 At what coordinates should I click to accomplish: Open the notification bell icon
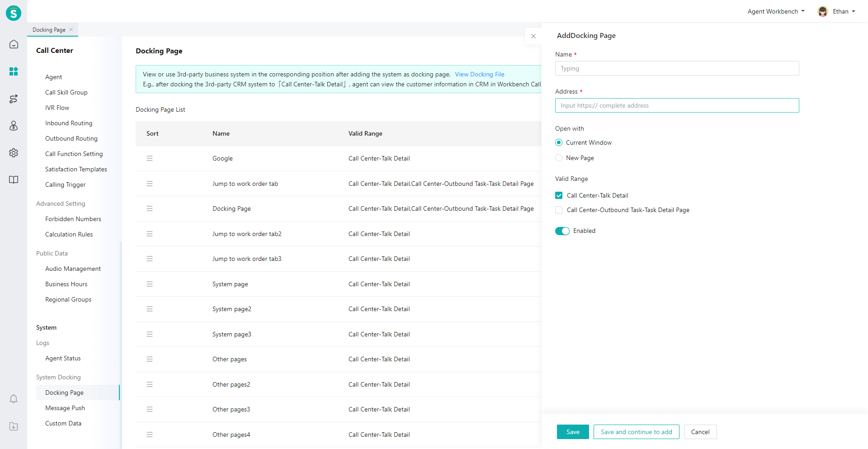[x=14, y=399]
